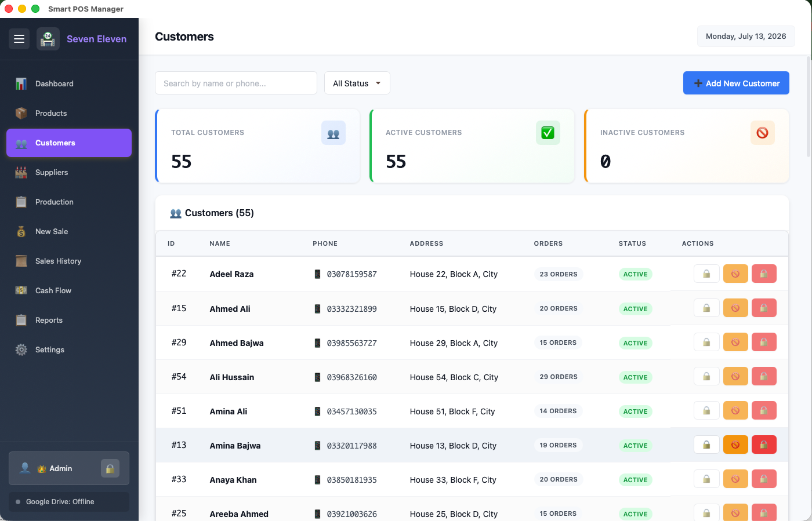Click red lock button for Ahmed Bajwa
Viewport: 812px width, 521px height.
764,342
